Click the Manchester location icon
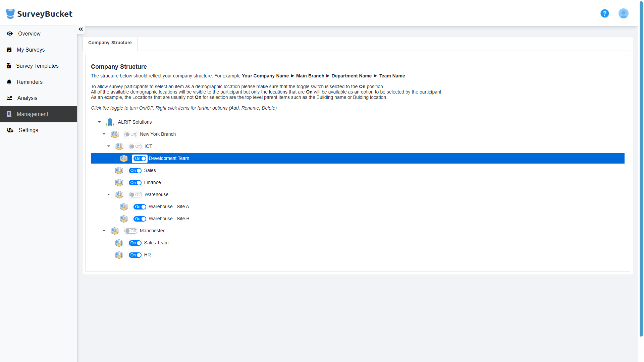The image size is (644, 362). (115, 231)
